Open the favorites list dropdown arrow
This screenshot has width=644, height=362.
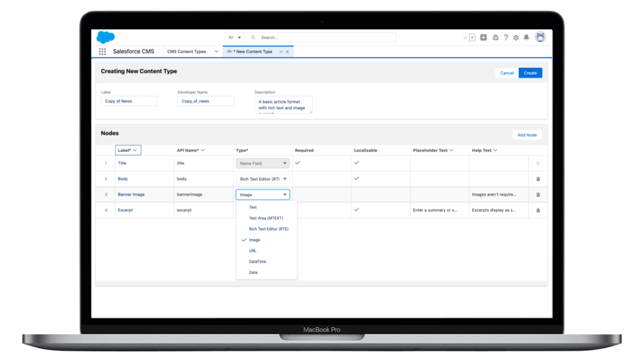tap(472, 37)
